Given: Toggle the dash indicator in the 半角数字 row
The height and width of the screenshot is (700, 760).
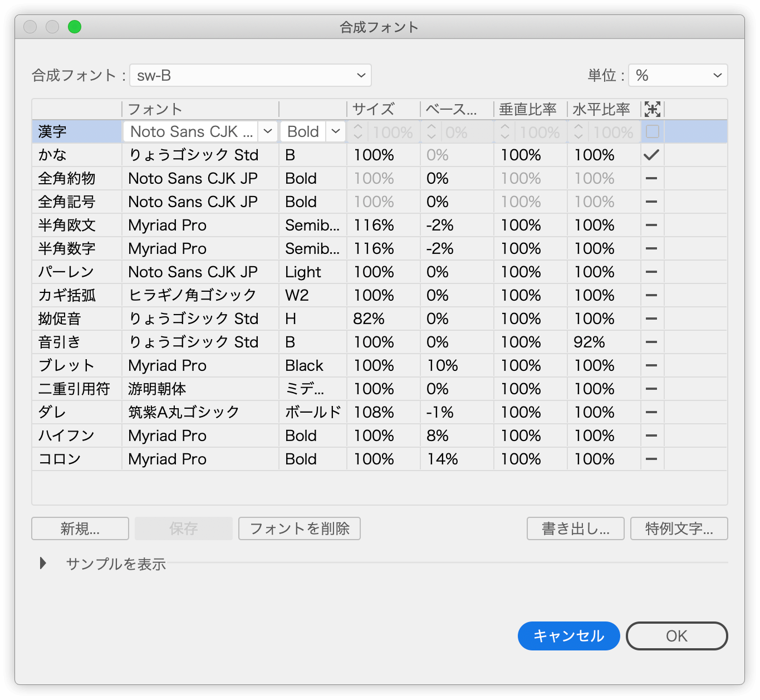Looking at the screenshot, I should point(651,248).
